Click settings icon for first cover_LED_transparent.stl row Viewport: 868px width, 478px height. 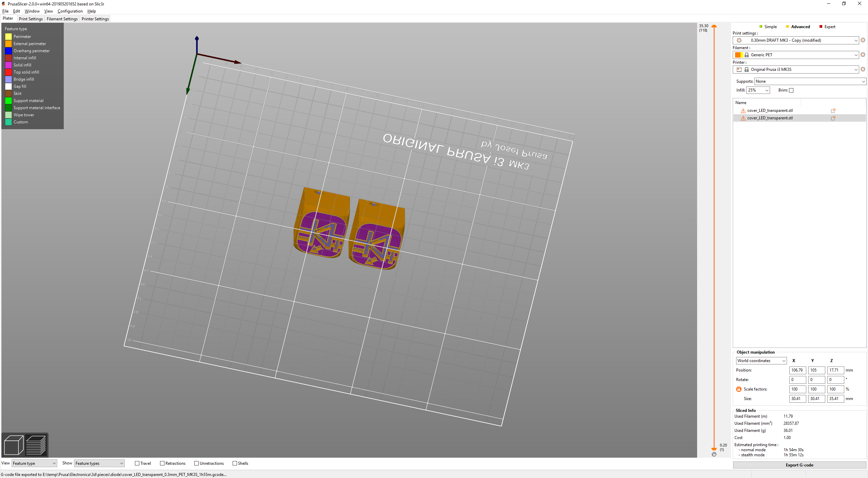pyautogui.click(x=833, y=111)
